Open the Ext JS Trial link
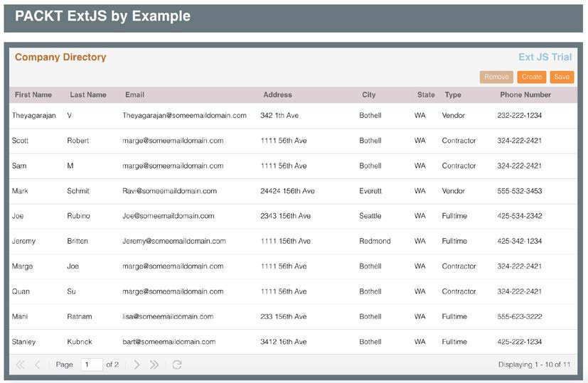The width and height of the screenshot is (588, 383). [545, 57]
